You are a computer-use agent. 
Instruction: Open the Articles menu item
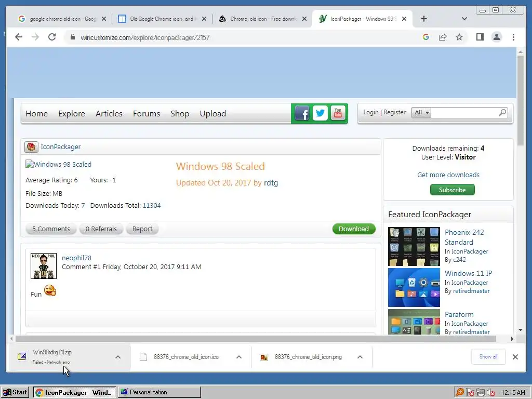(x=109, y=114)
